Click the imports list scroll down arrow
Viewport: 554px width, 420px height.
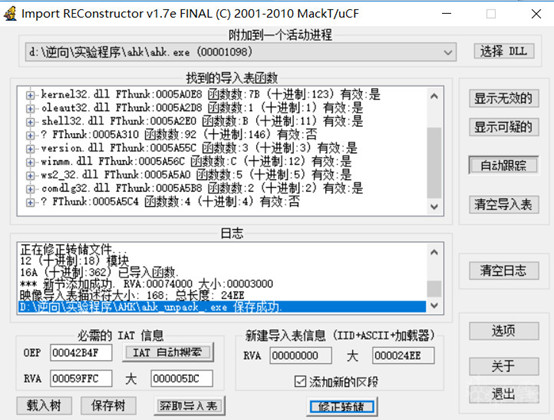click(434, 207)
